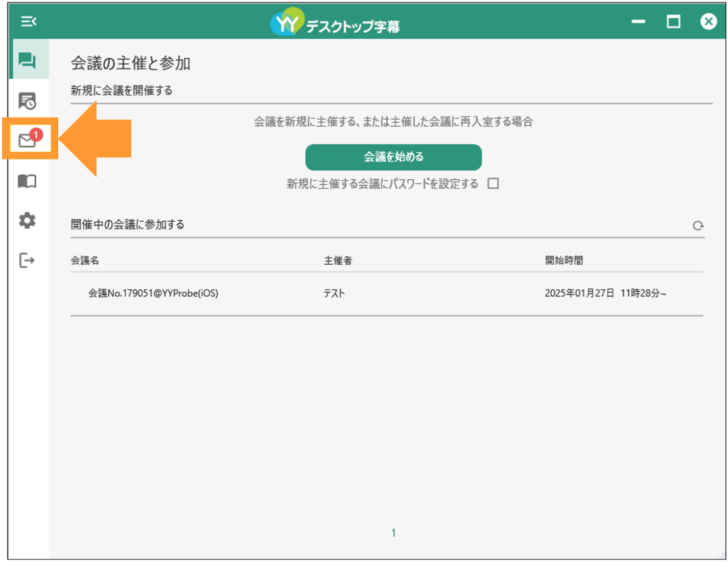This screenshot has width=728, height=562.
Task: Minimize the application window
Action: [x=638, y=21]
